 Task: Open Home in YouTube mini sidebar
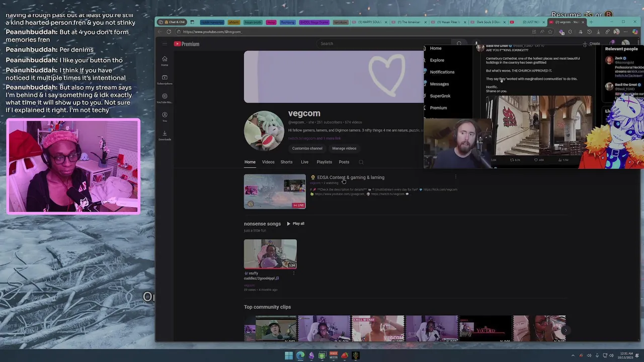click(x=165, y=61)
